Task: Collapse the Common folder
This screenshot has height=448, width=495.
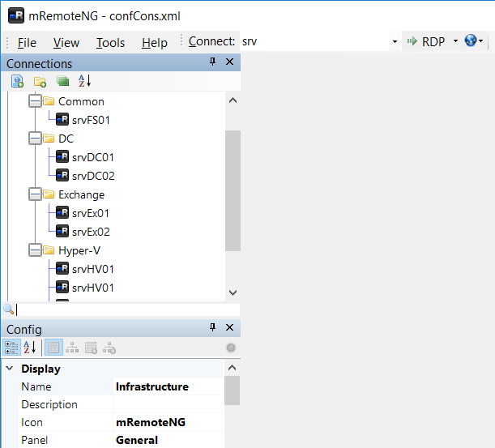Action: coord(35,101)
